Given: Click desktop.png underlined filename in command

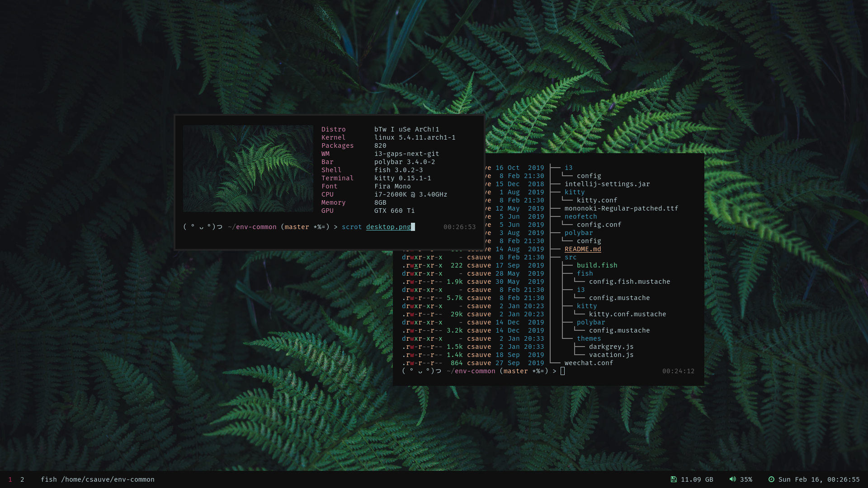Looking at the screenshot, I should (x=388, y=227).
